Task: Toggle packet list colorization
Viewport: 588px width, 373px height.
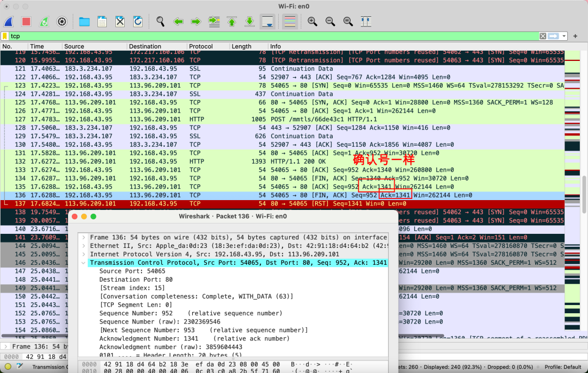Action: 290,22
